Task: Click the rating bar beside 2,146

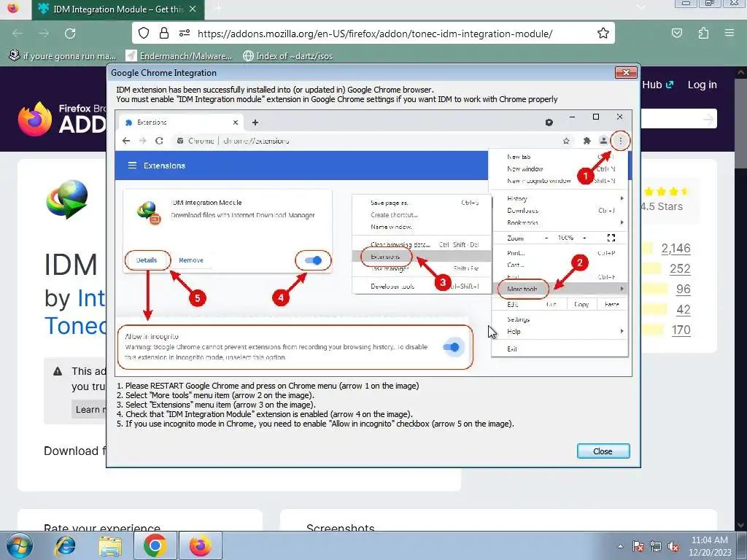Action: (x=647, y=249)
